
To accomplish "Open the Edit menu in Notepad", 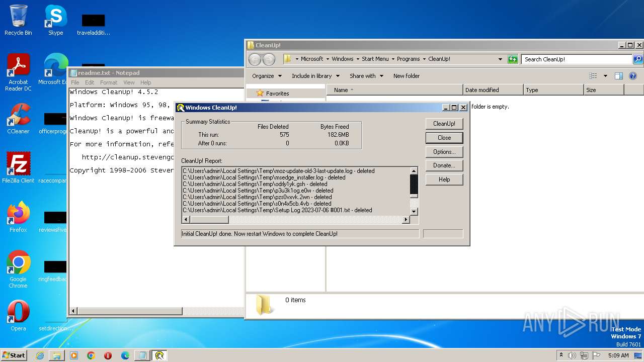I will click(90, 82).
